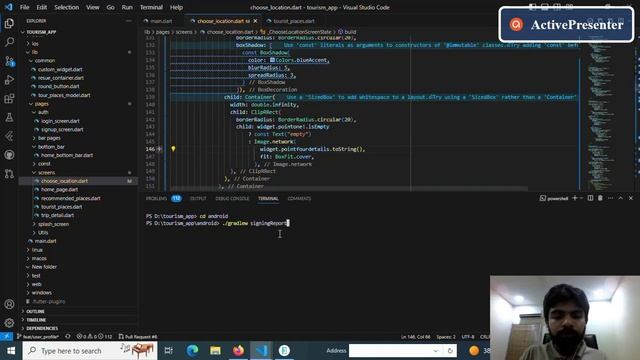Click the lightbulb code action on line 146

[x=173, y=149]
